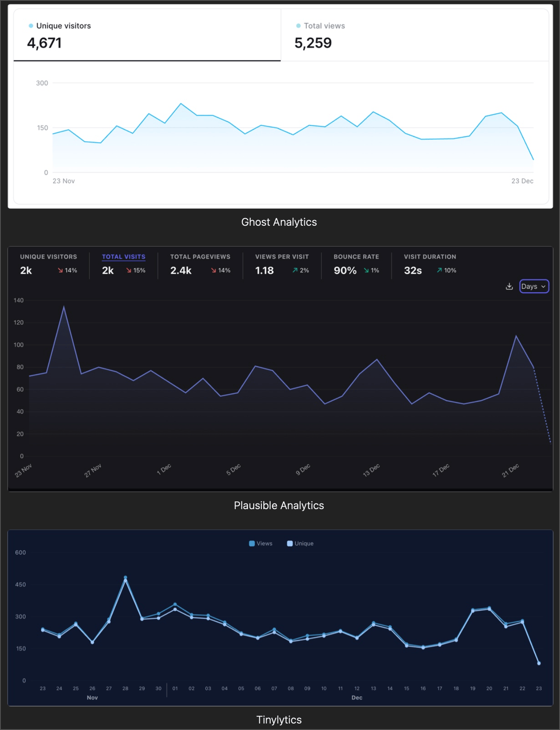Click the blue dot beside Total views
560x730 pixels.
click(x=299, y=26)
